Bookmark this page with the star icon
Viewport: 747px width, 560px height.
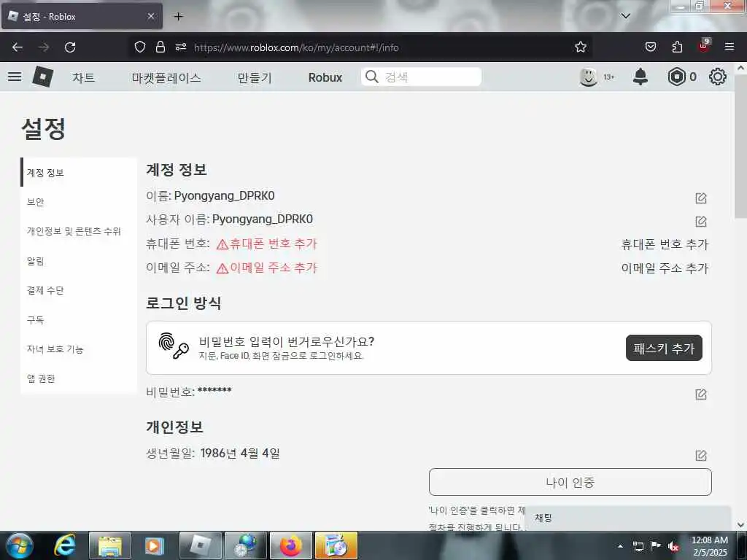click(580, 47)
